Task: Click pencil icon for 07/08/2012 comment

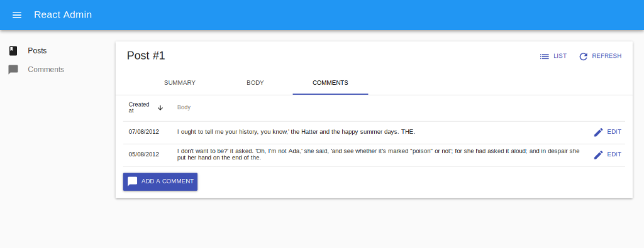Action: click(x=599, y=132)
